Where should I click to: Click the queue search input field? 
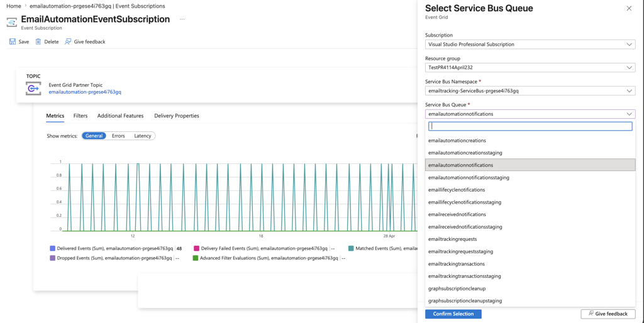530,126
